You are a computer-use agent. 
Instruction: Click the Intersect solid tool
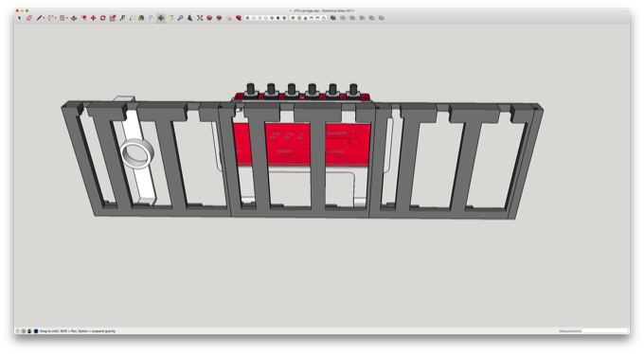click(343, 18)
